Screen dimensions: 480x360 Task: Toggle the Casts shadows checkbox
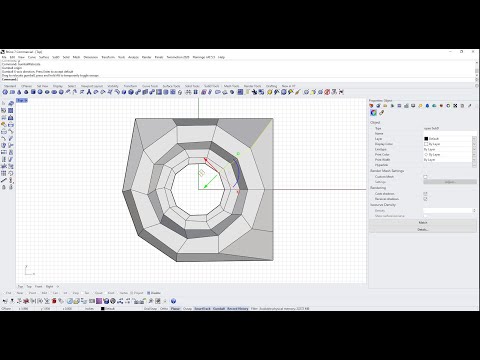point(425,193)
